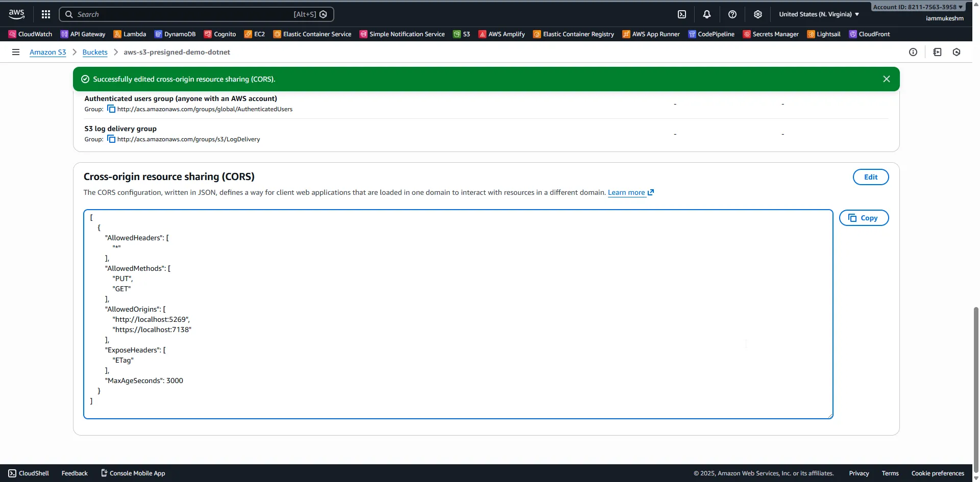The width and height of the screenshot is (980, 482).
Task: Launch CloudShell from the top bar icon
Action: (x=682, y=14)
